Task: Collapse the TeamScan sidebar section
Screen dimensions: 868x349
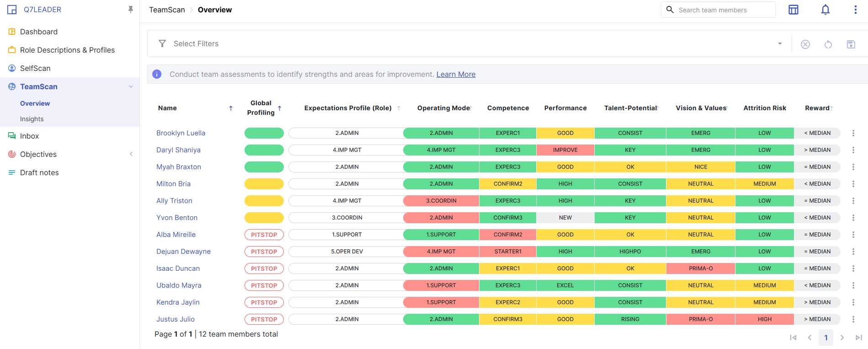Action: click(x=131, y=87)
